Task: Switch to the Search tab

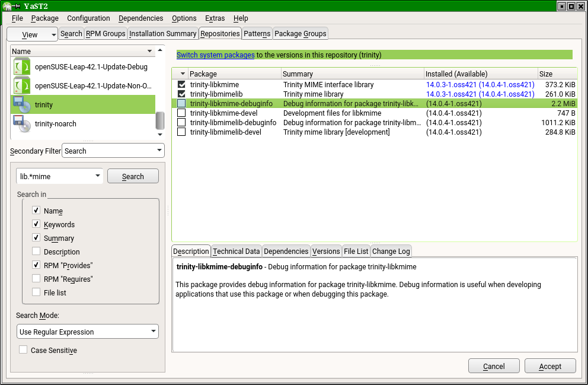Action: pos(71,34)
